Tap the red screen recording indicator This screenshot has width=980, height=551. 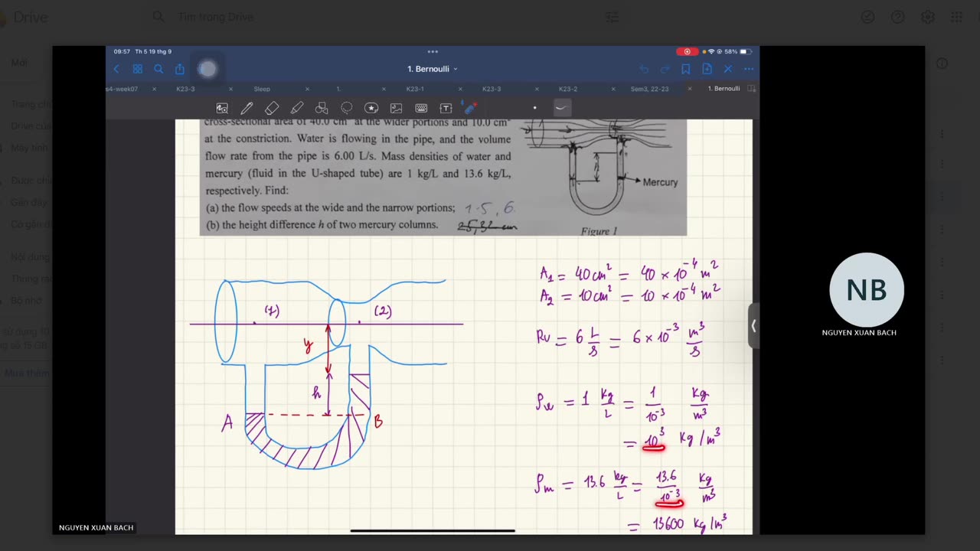(687, 51)
